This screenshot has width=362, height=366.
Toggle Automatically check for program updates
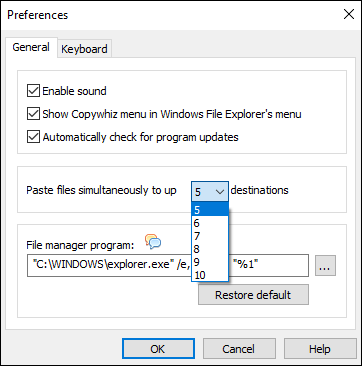33,137
